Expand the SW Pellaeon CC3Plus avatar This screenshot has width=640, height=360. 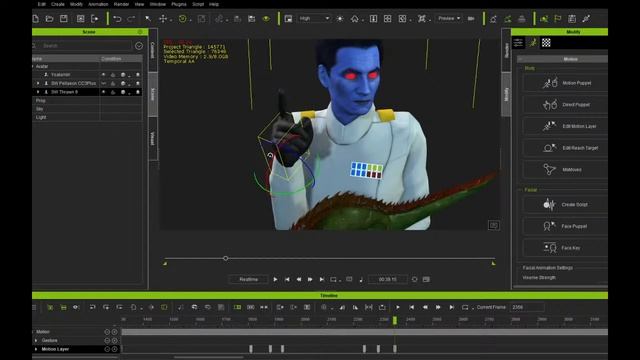[38, 83]
